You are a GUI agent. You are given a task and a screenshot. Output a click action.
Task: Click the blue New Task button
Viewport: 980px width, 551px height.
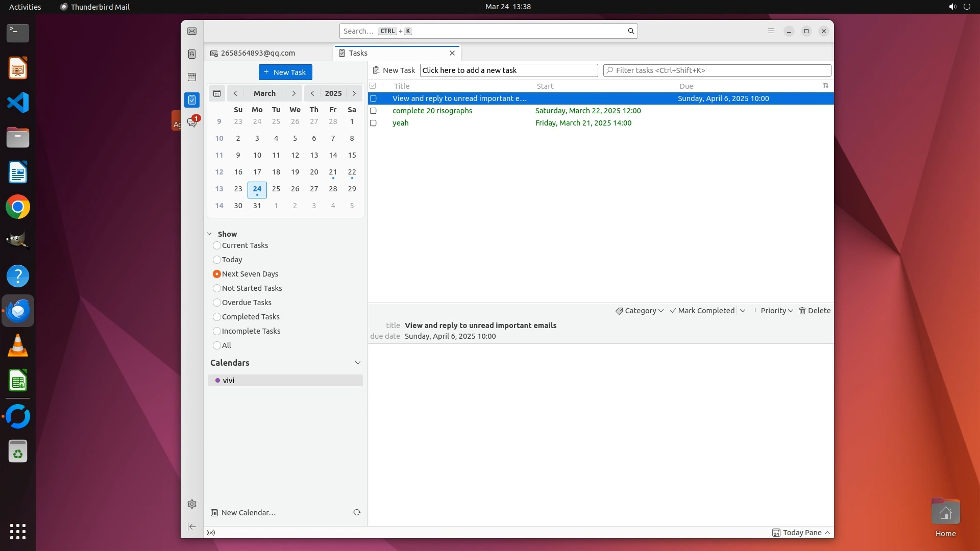(x=285, y=72)
